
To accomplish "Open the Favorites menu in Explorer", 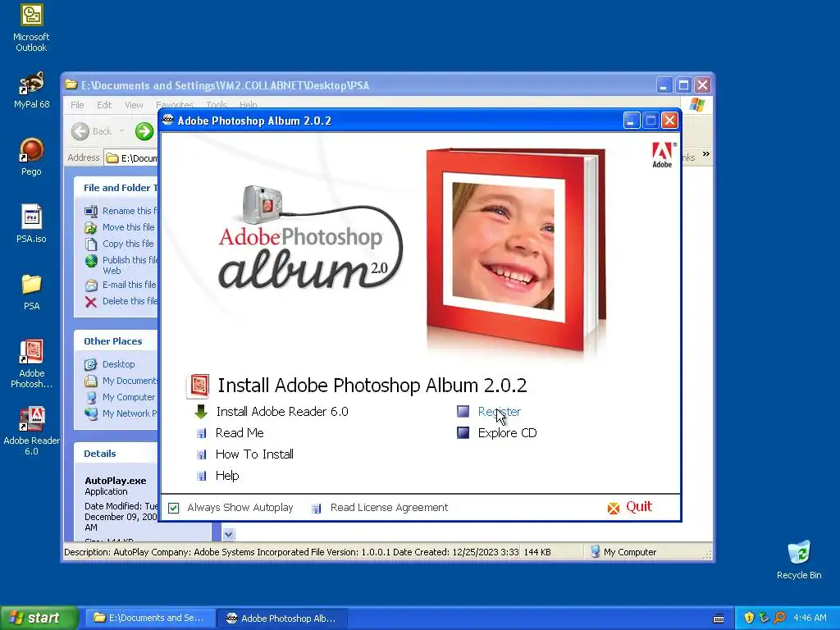I will tap(175, 105).
